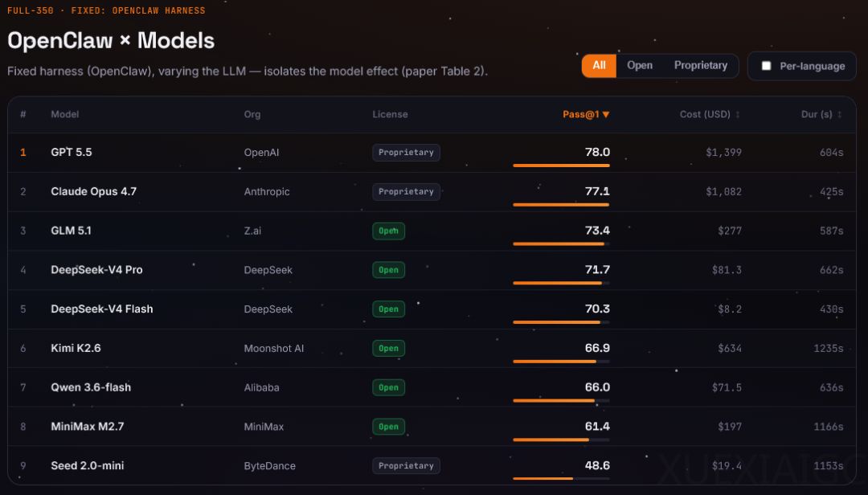Filter by Proprietary models

tap(700, 65)
